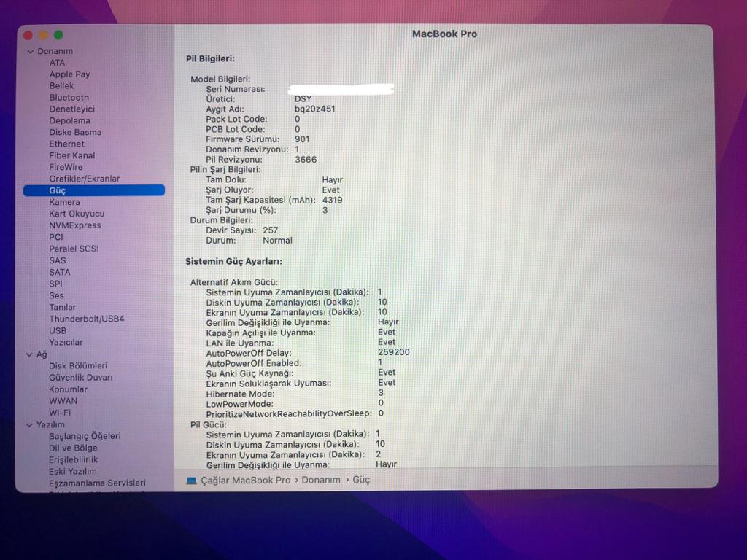Click the laptop icon in path bar
Viewport: 747px width, 560px height.
pos(192,481)
